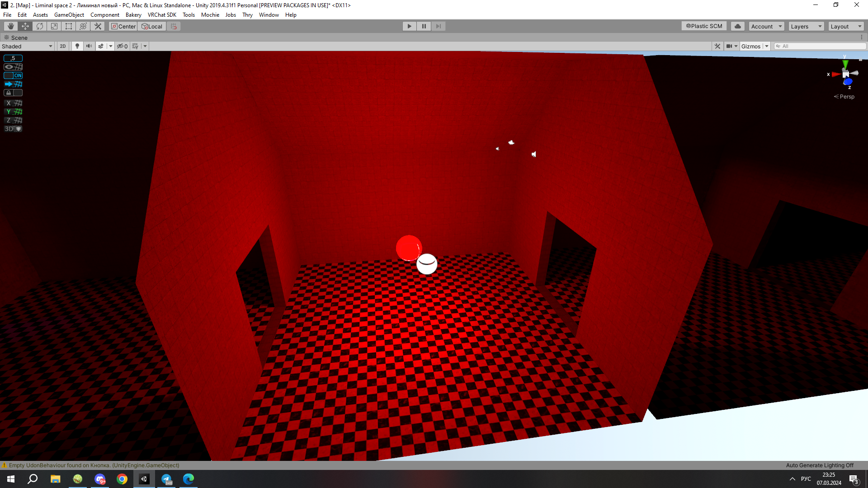The width and height of the screenshot is (868, 488).
Task: Select the Scale tool
Action: (54, 26)
